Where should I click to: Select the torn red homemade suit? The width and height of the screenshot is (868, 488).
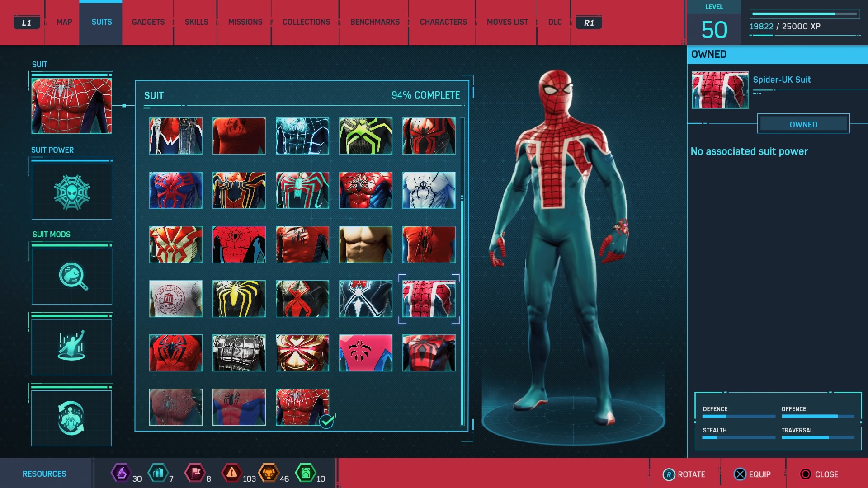coord(429,244)
